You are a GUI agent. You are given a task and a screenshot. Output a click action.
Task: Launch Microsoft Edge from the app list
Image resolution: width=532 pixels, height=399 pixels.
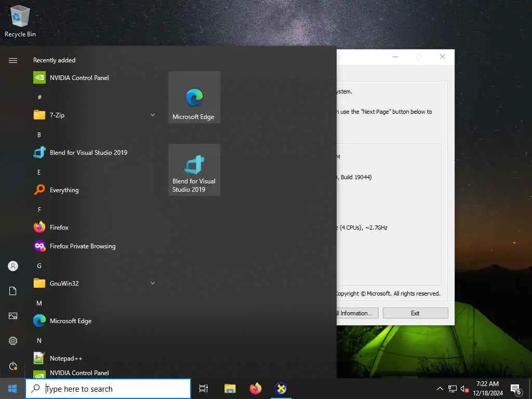click(x=95, y=321)
